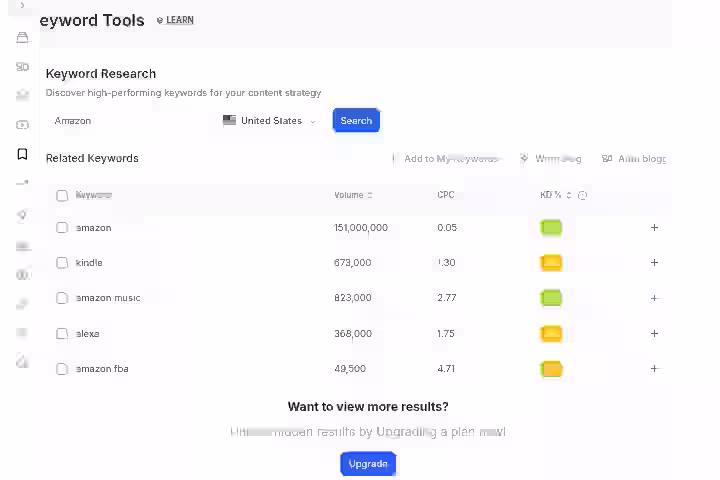The width and height of the screenshot is (720, 480).
Task: Click the plus icon for alexa row
Action: point(654,333)
